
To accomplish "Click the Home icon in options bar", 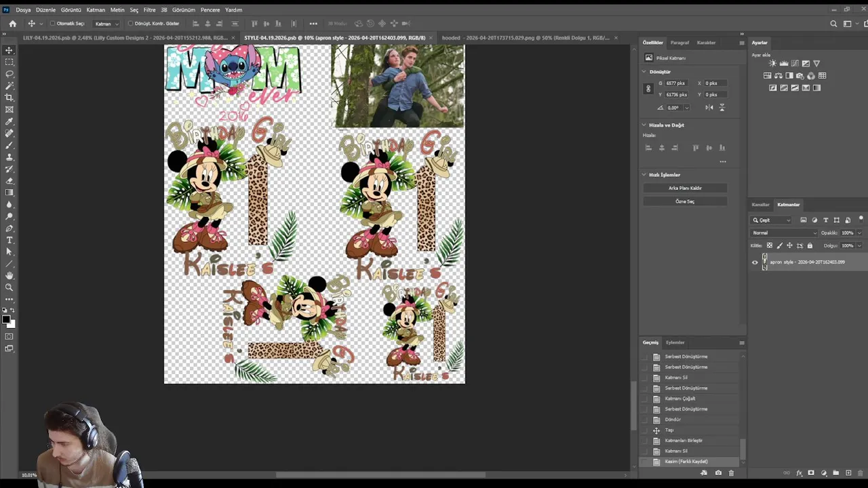I will 12,24.
